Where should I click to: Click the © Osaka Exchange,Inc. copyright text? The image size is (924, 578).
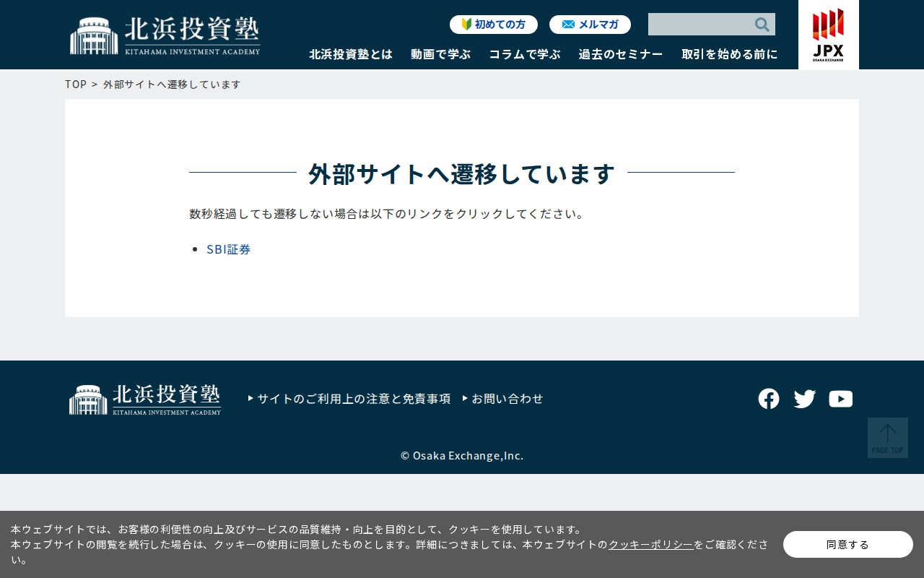click(462, 455)
